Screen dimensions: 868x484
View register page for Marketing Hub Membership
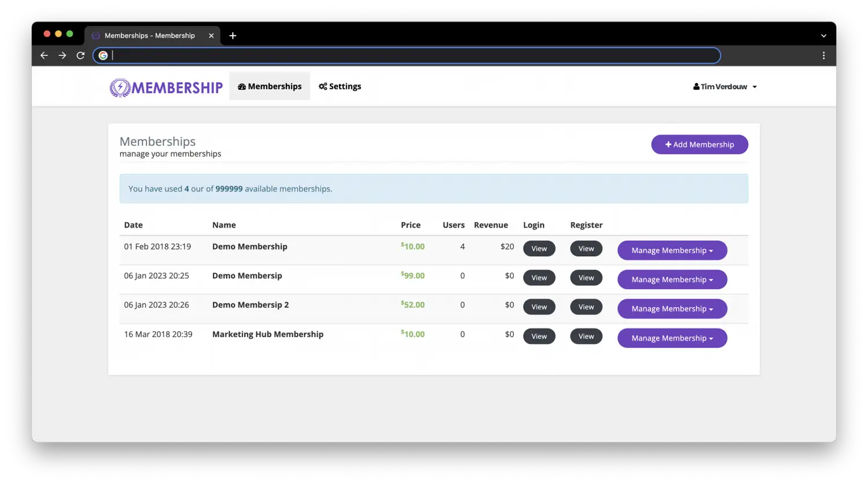pyautogui.click(x=586, y=337)
